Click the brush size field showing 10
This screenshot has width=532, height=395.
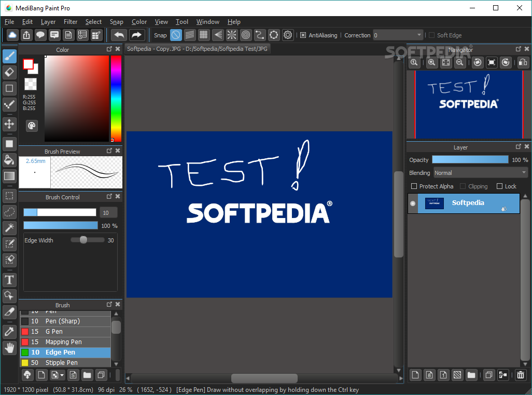[x=108, y=213]
